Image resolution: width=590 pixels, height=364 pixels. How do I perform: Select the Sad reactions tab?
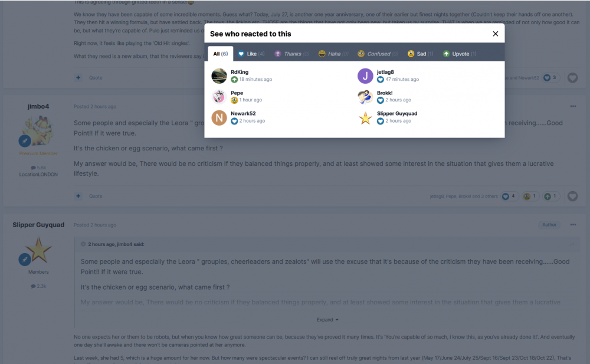pyautogui.click(x=420, y=54)
